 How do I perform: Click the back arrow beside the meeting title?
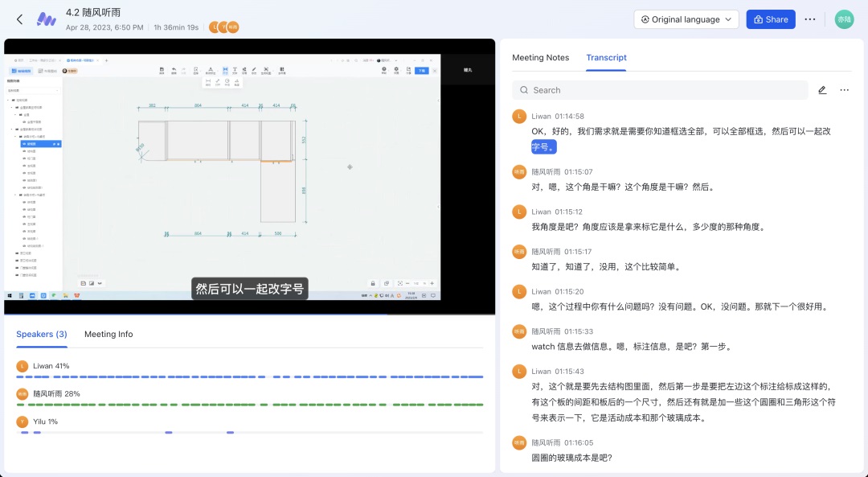click(x=19, y=19)
